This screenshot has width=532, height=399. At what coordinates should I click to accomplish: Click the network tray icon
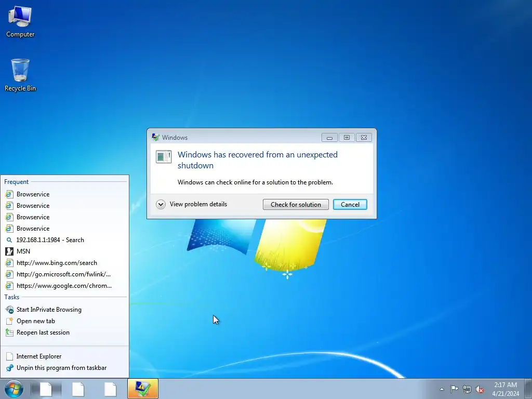click(467, 389)
